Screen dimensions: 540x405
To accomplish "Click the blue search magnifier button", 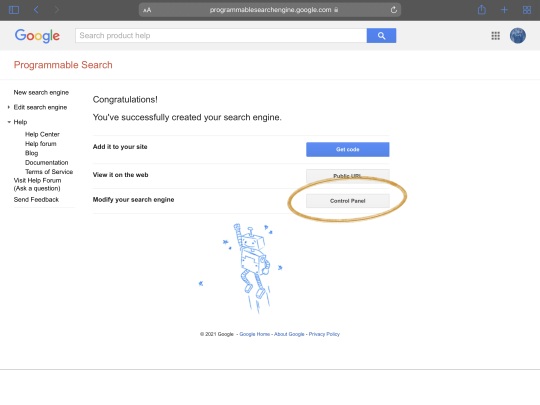I will pos(381,35).
